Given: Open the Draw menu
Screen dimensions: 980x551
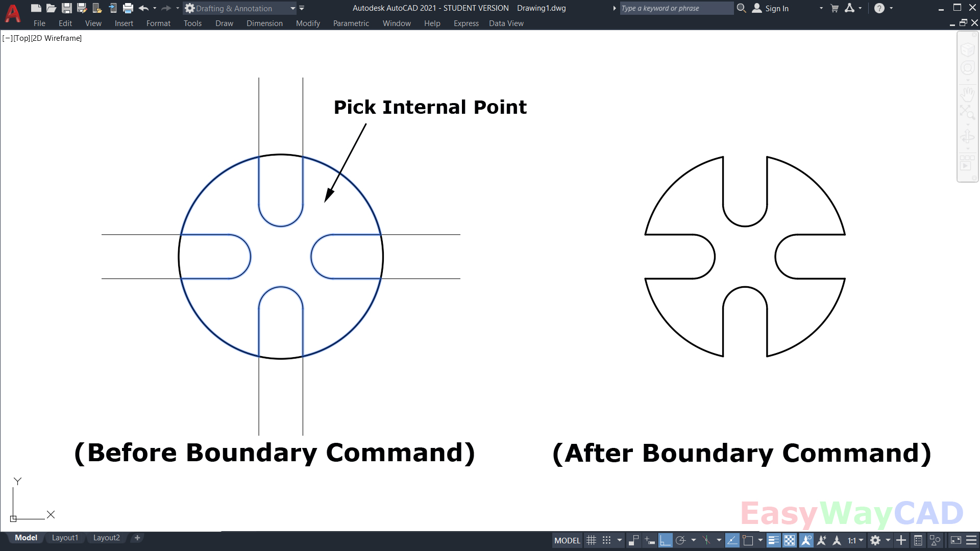Looking at the screenshot, I should pos(224,23).
